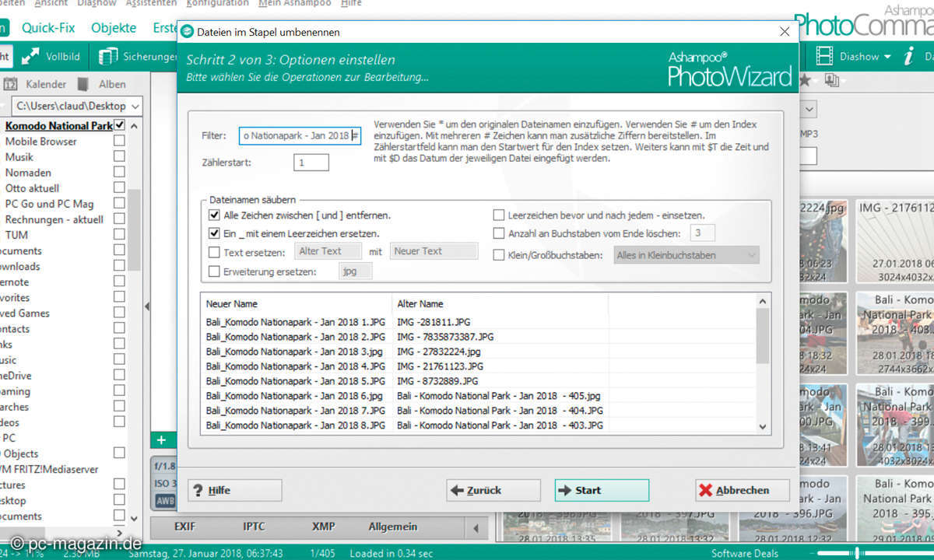Click into the Filter text field
The width and height of the screenshot is (934, 560).
(300, 135)
